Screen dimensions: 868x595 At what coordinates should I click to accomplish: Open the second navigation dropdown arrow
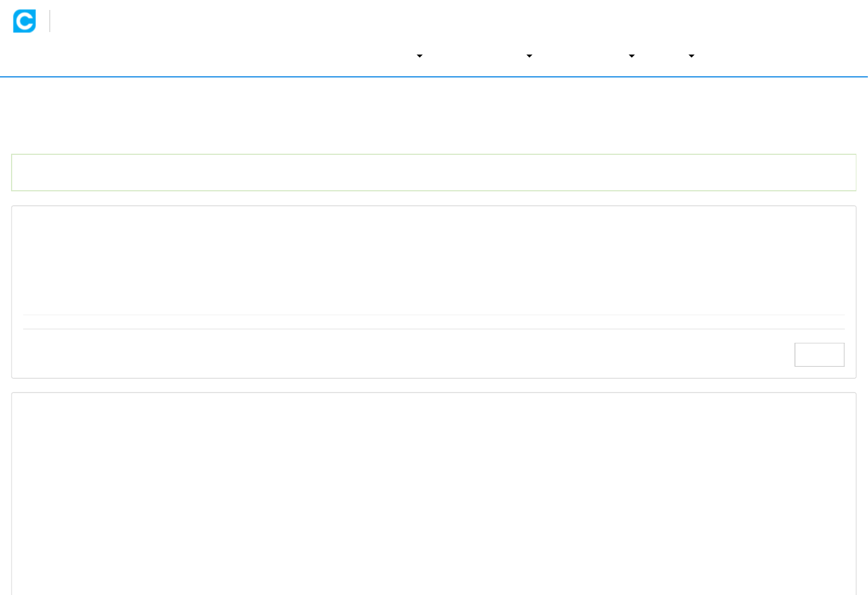529,56
